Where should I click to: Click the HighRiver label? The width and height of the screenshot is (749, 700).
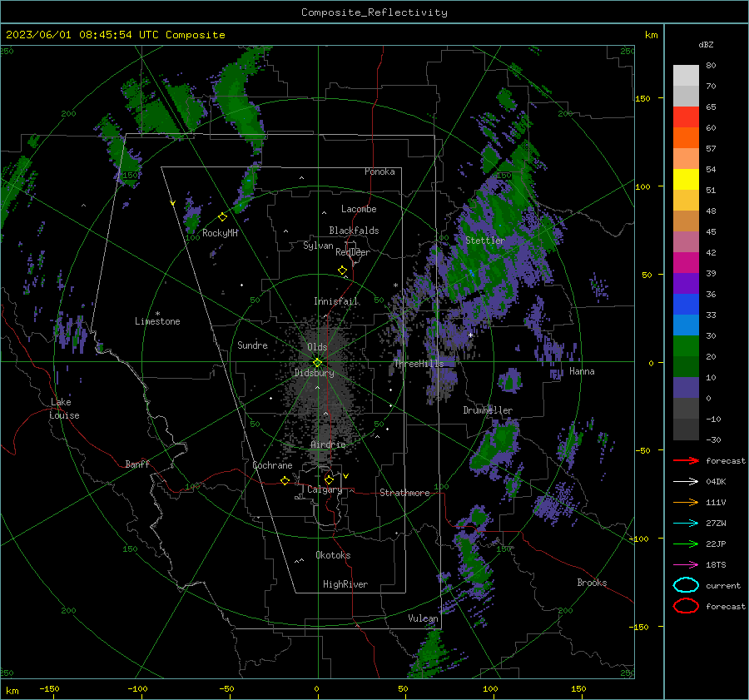(345, 584)
